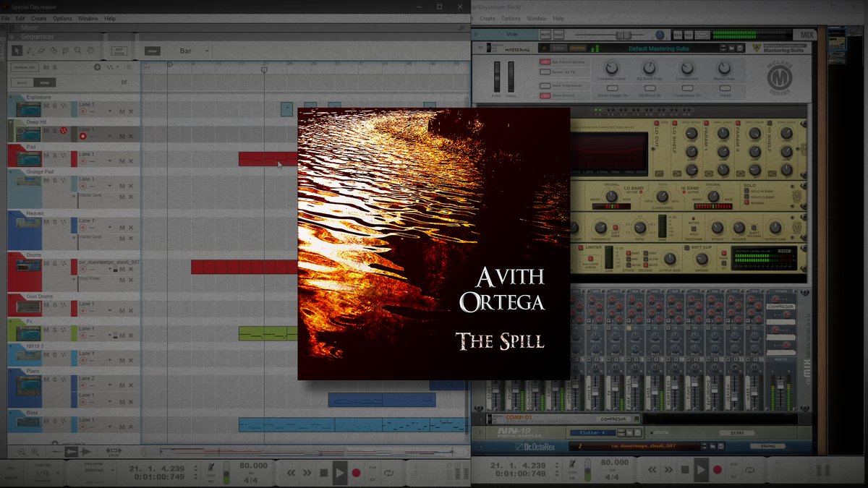Mute the Fx track
The height and width of the screenshot is (488, 868).
click(x=46, y=330)
